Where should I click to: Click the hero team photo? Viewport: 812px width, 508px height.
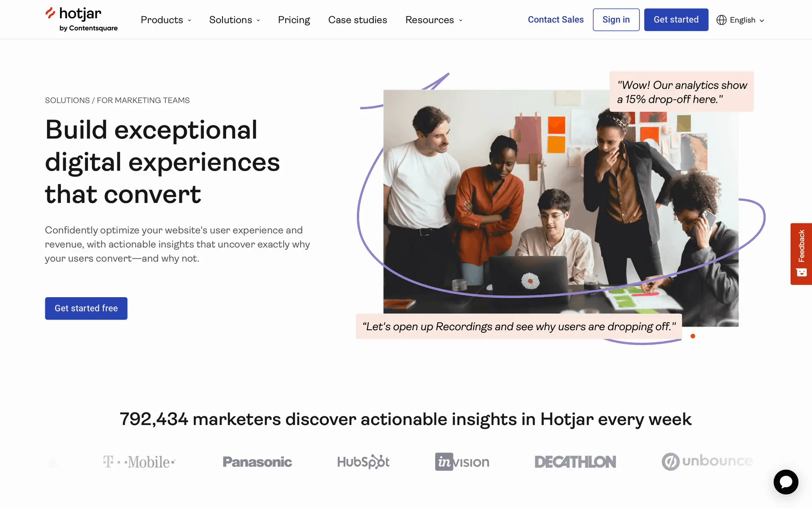[x=560, y=203]
